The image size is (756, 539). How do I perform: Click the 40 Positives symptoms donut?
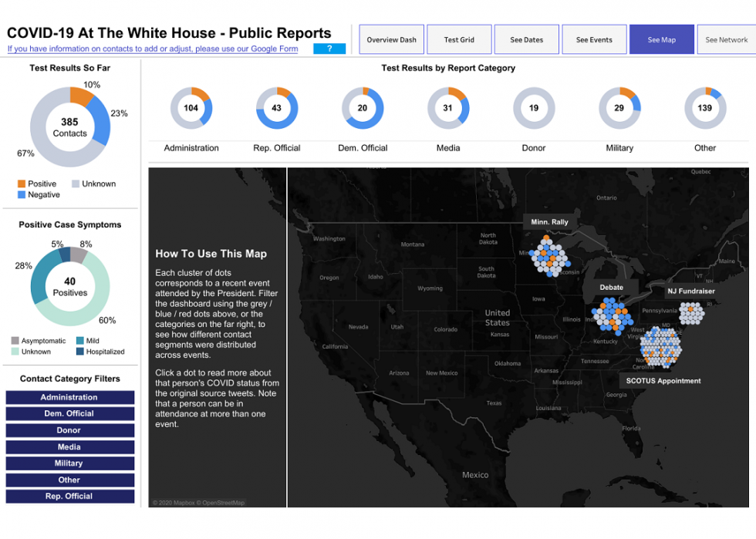[x=70, y=286]
